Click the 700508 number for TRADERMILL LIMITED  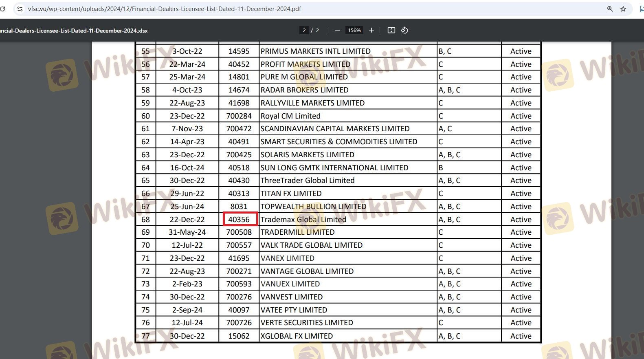[239, 232]
